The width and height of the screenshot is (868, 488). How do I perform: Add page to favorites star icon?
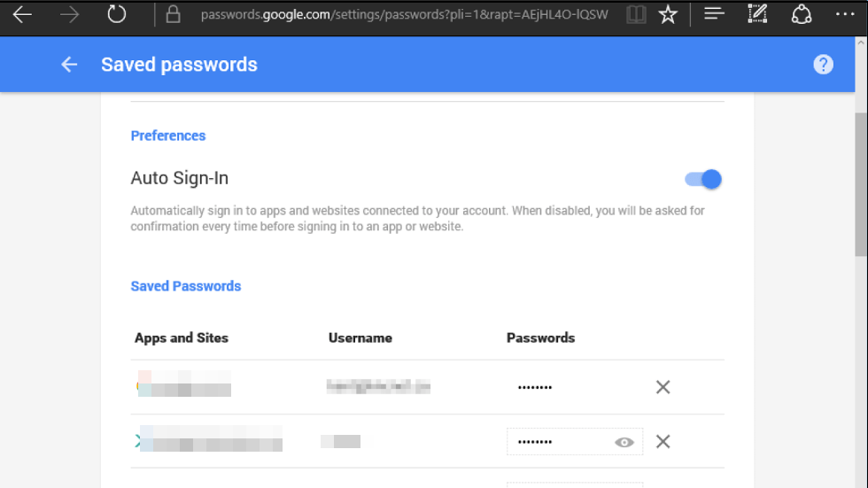(668, 14)
